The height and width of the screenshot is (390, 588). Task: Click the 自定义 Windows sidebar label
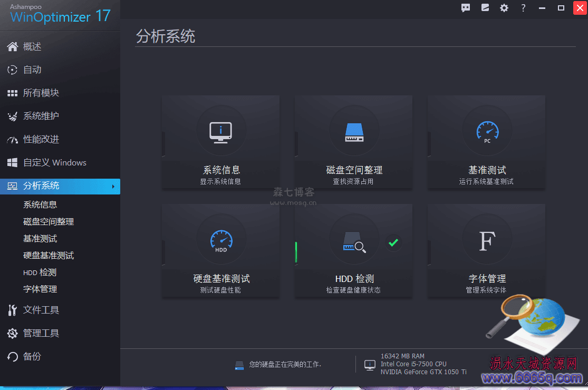pos(55,163)
